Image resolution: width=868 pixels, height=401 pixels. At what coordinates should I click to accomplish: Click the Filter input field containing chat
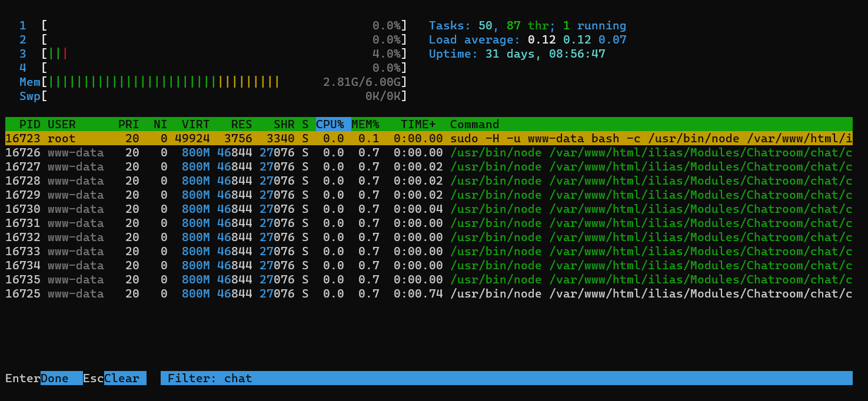coord(506,378)
